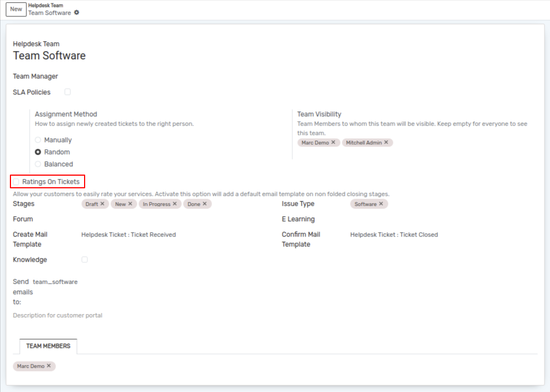Viewport: 550px width, 392px height.
Task: Remove Marc Demo from Team Visibility
Action: click(x=333, y=142)
